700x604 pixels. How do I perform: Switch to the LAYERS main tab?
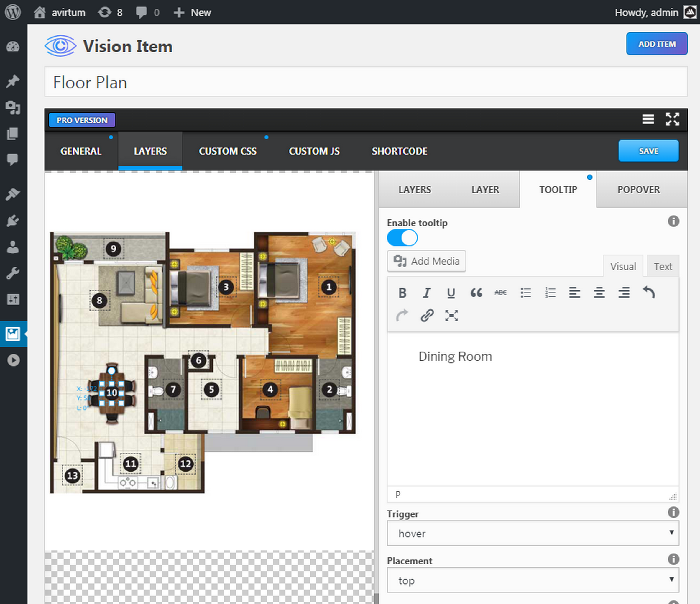(150, 151)
